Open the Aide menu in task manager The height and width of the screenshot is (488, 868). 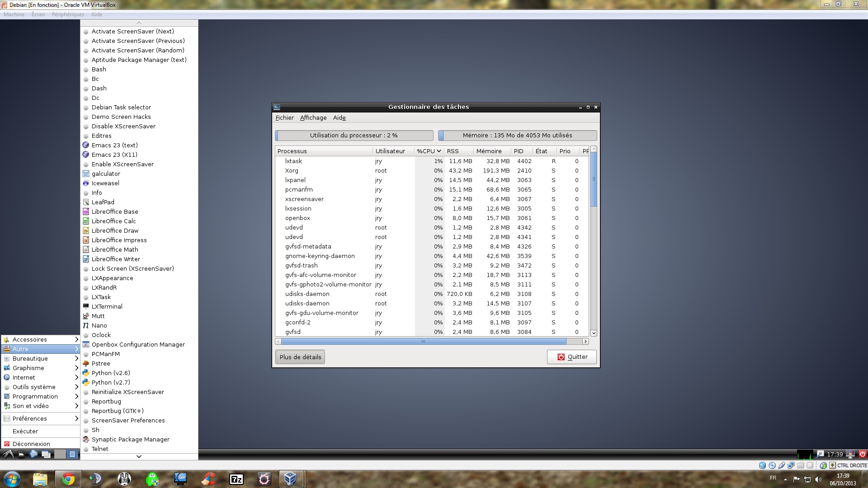[x=339, y=117]
